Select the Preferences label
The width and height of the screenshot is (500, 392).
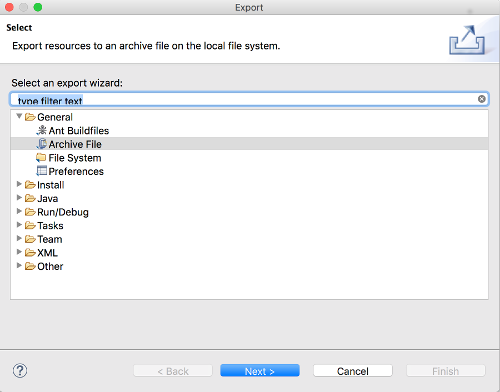76,171
